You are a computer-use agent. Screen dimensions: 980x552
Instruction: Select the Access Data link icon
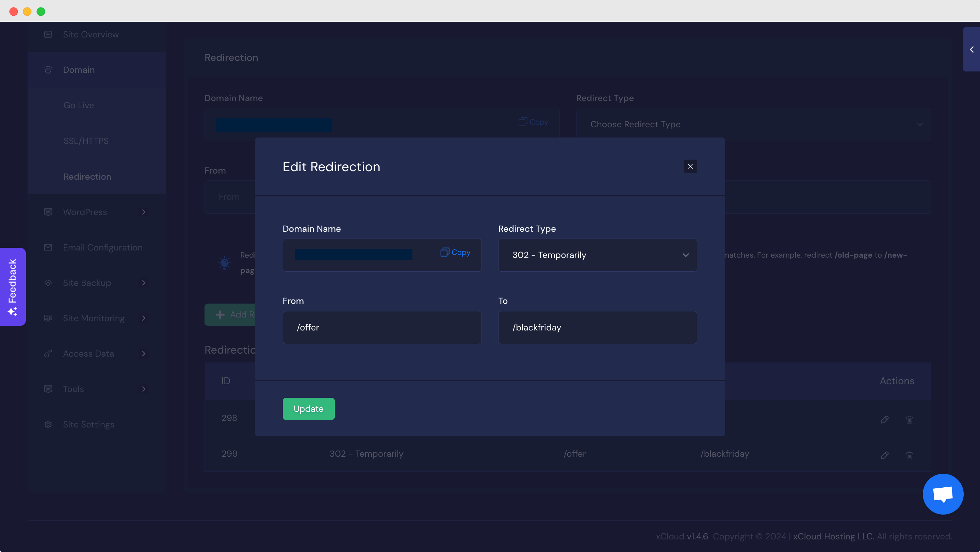click(48, 353)
